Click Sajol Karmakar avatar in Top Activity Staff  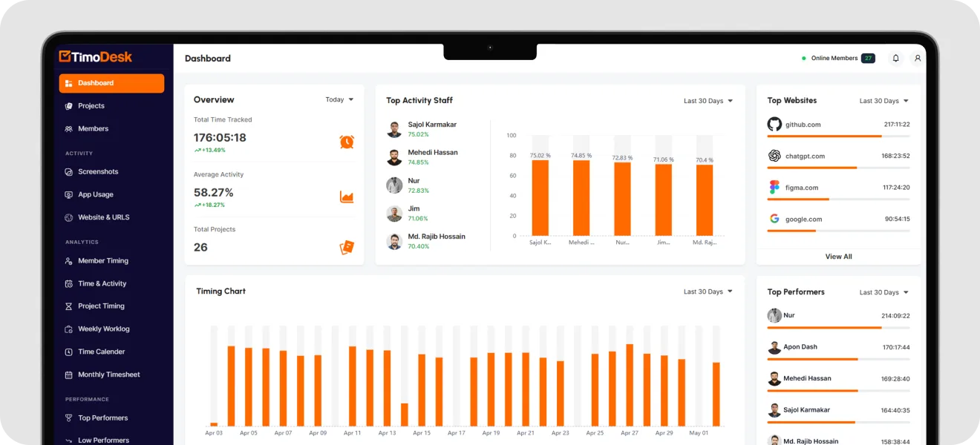tap(394, 130)
